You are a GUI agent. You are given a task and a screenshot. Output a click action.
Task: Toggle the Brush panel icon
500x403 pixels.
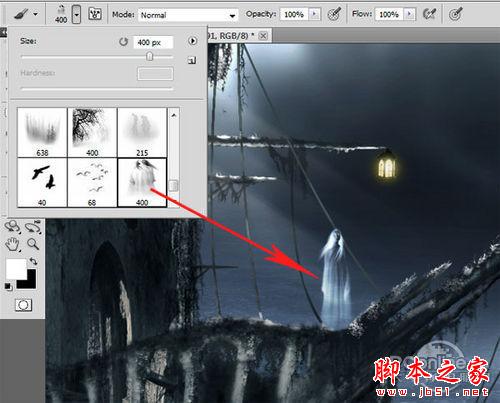click(95, 14)
